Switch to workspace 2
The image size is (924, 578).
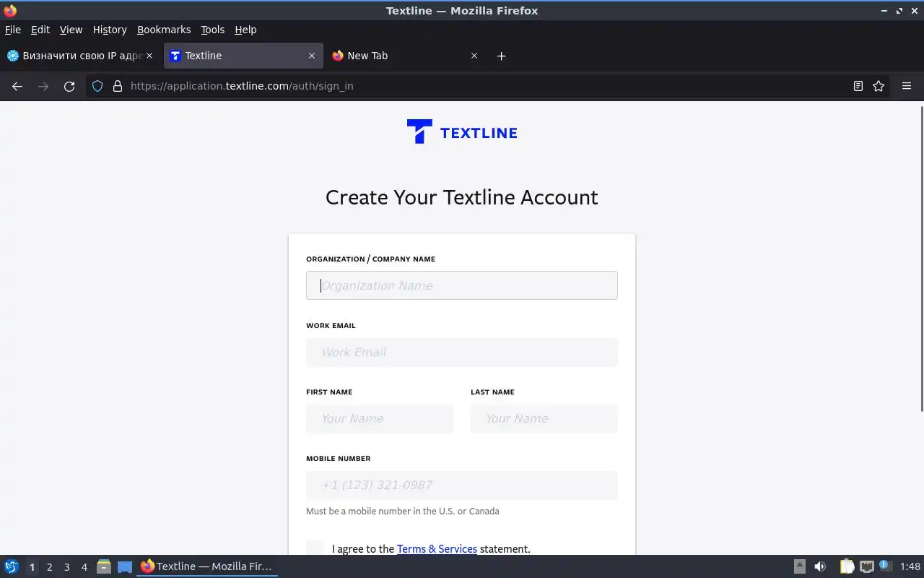click(x=49, y=567)
